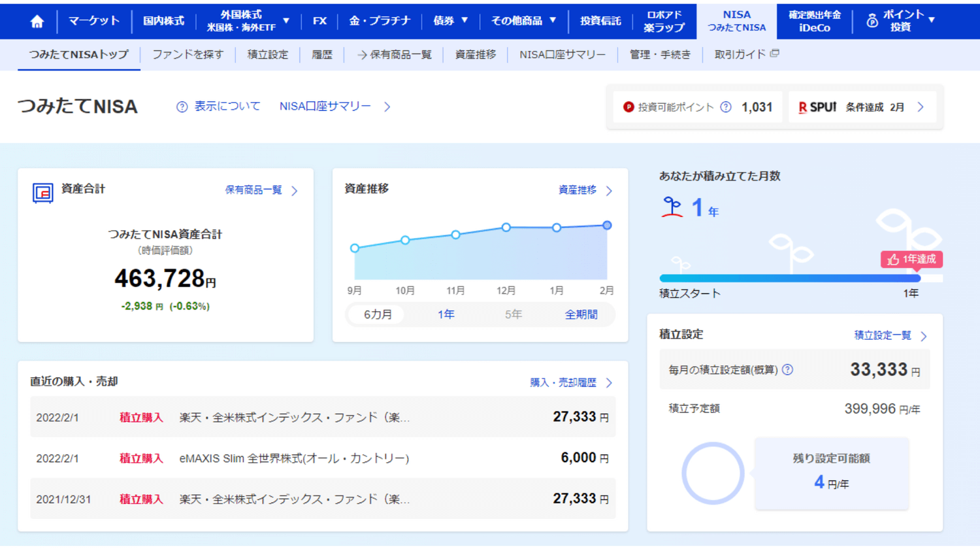Select the 1年 chart period

point(446,314)
